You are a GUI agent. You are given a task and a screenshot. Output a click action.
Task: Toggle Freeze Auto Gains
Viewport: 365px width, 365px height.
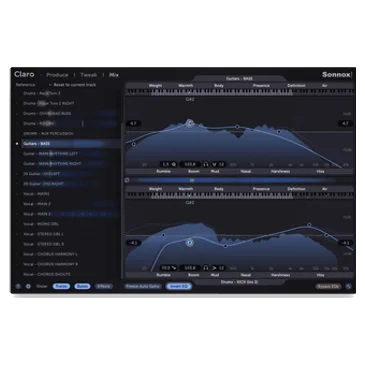pyautogui.click(x=143, y=286)
